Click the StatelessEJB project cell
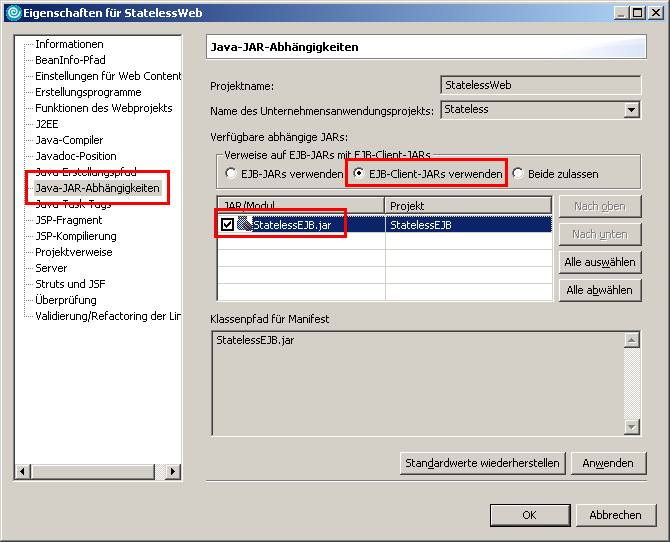The image size is (670, 542). click(x=468, y=224)
